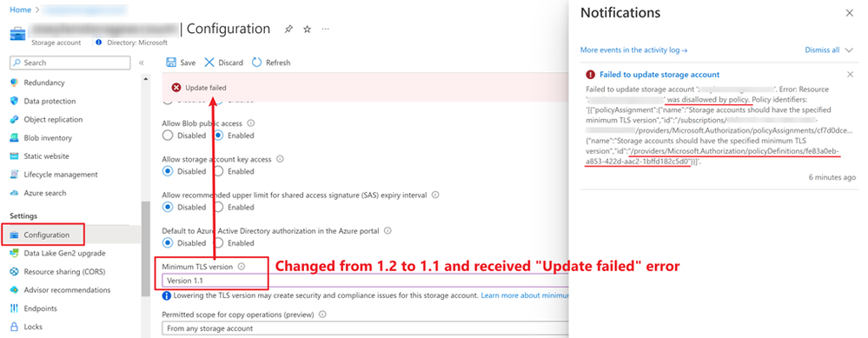Open Resource sharing (CORS) menu item

coord(58,272)
